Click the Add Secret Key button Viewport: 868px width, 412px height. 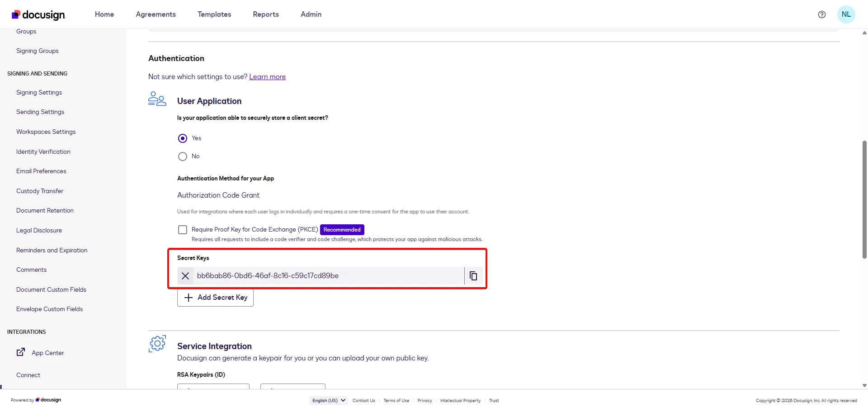coord(215,298)
